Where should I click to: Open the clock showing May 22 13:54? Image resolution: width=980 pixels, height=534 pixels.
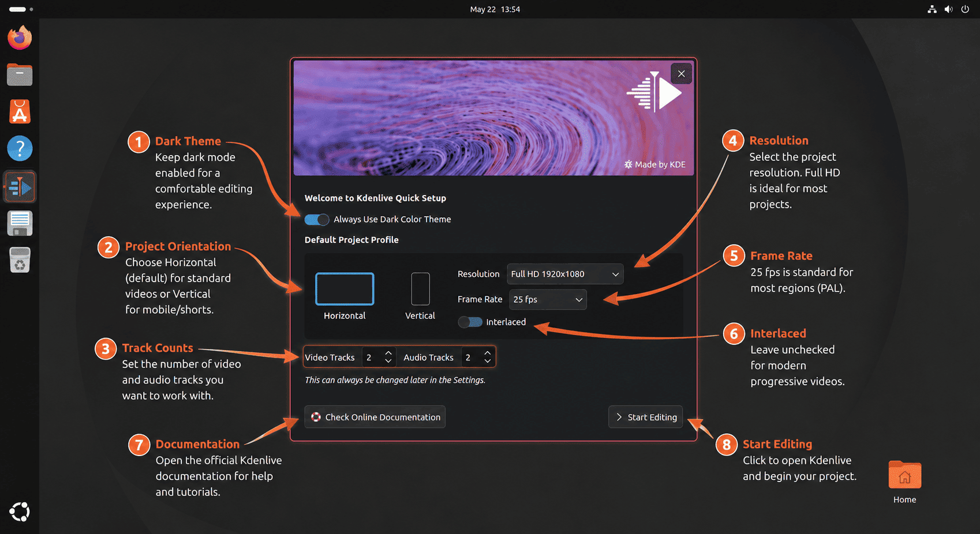coord(495,9)
